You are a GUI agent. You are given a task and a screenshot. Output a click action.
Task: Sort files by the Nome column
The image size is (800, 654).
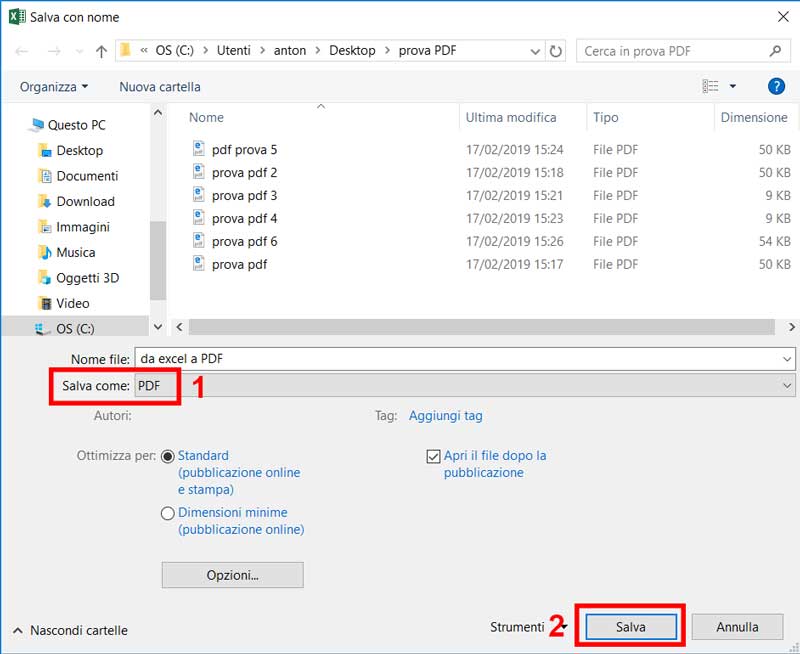pos(206,117)
